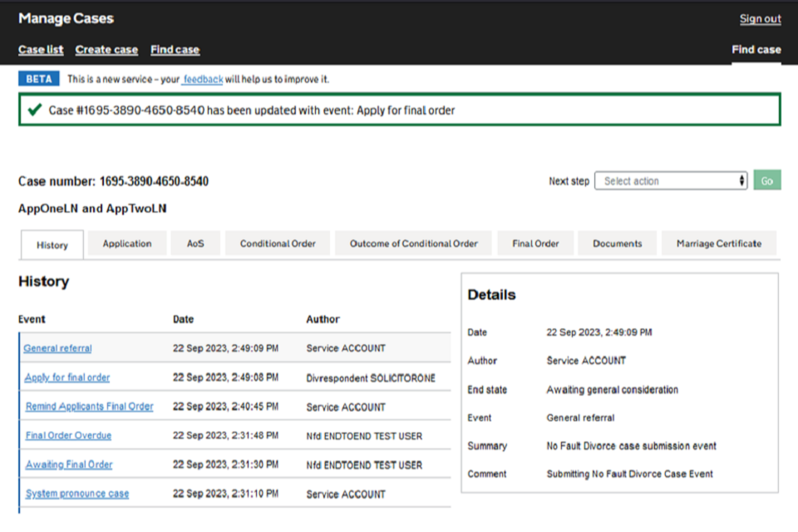This screenshot has width=798, height=532.
Task: Open the General referral event
Action: (x=58, y=348)
